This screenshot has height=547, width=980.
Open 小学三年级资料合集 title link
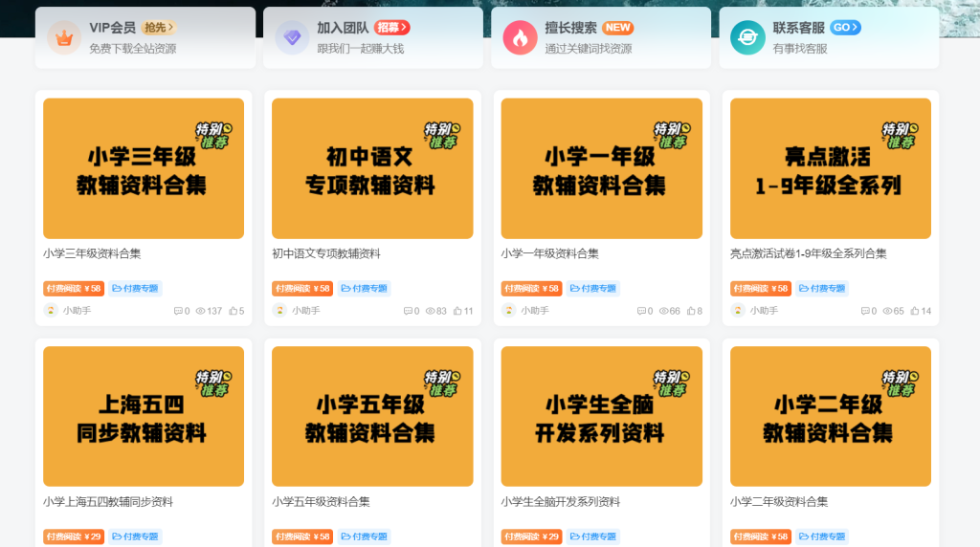[x=92, y=253]
